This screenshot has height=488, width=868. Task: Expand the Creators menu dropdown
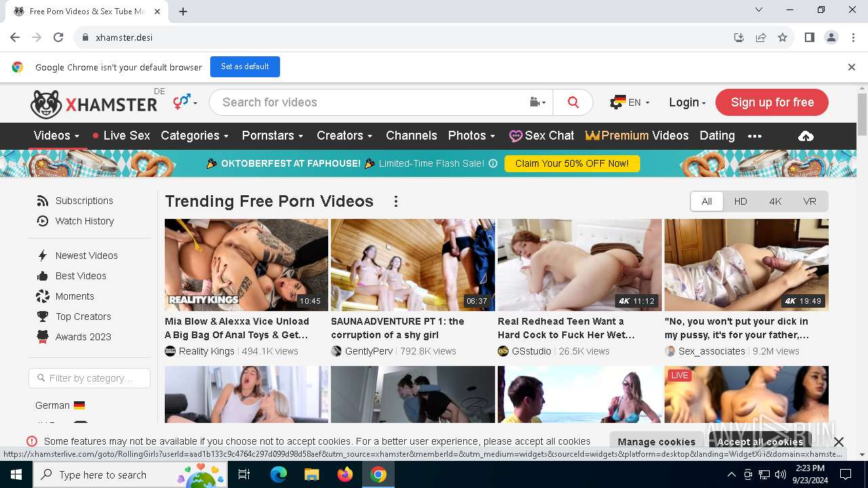pyautogui.click(x=344, y=136)
